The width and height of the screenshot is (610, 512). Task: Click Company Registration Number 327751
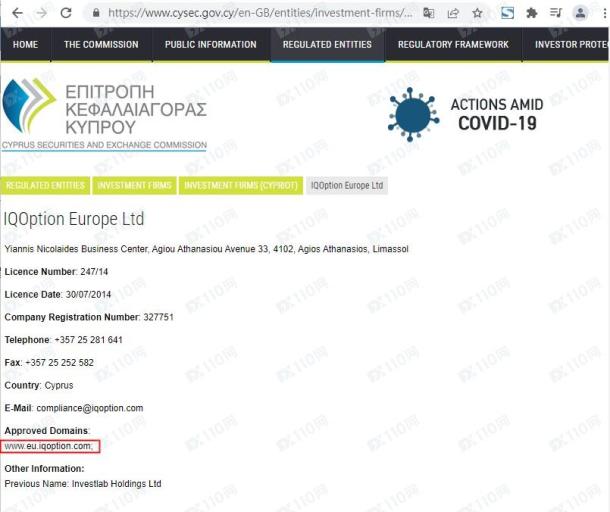click(x=89, y=317)
